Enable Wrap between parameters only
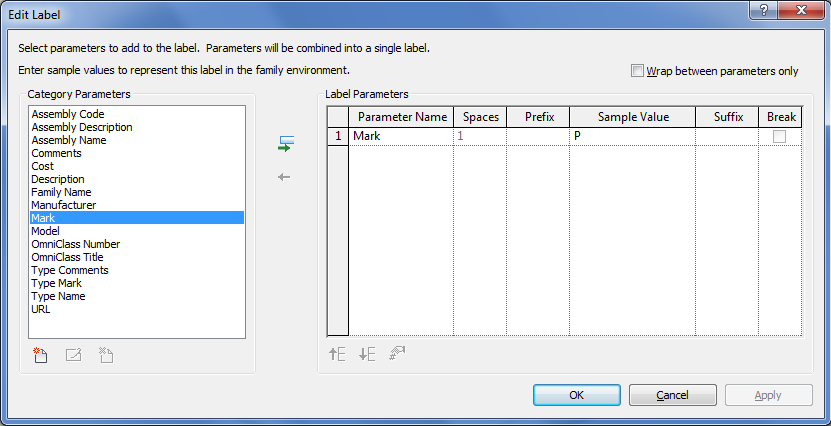This screenshot has height=426, width=831. (638, 71)
